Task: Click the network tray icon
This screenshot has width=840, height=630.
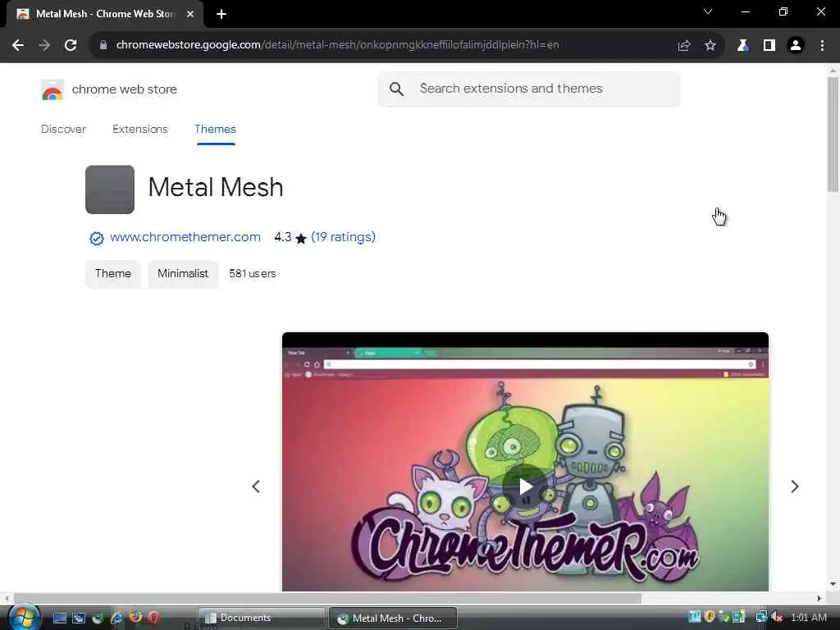Action: pos(761,618)
